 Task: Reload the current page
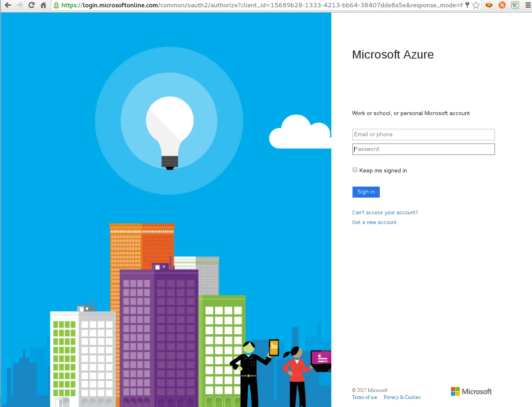coord(31,5)
